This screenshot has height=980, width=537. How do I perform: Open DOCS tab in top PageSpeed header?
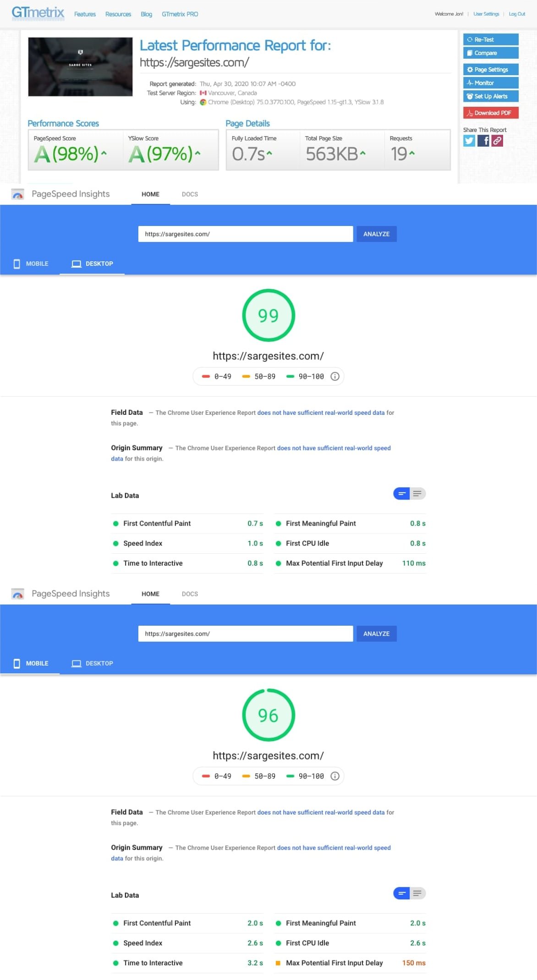(190, 194)
